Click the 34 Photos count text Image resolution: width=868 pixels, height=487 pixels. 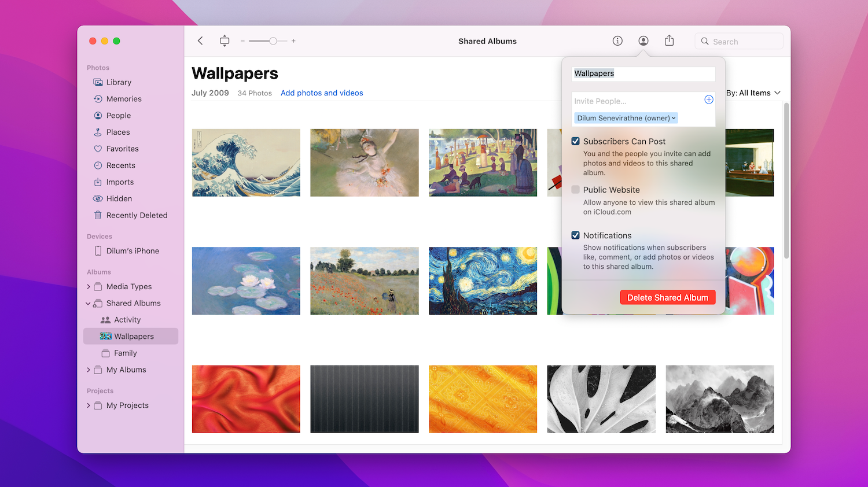click(255, 93)
